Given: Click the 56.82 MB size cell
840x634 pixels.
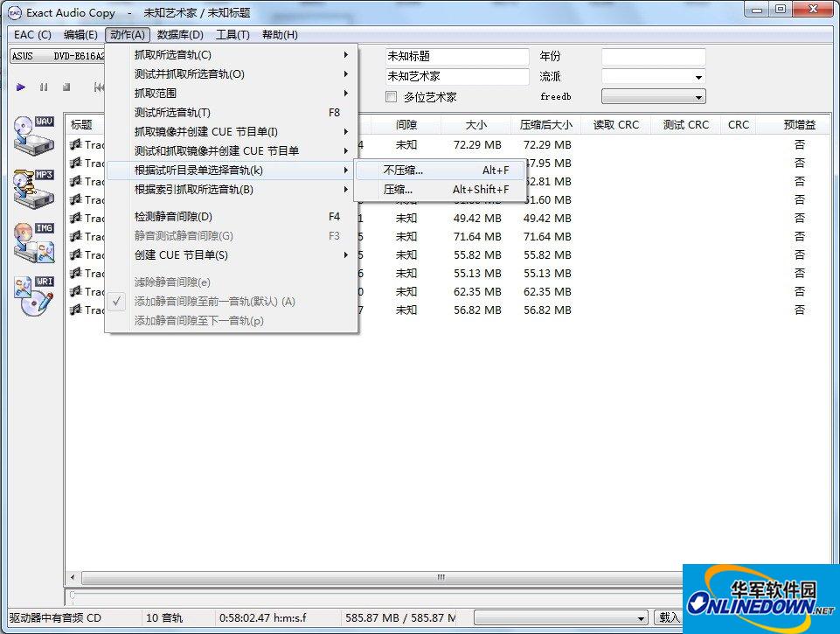Looking at the screenshot, I should click(x=476, y=310).
